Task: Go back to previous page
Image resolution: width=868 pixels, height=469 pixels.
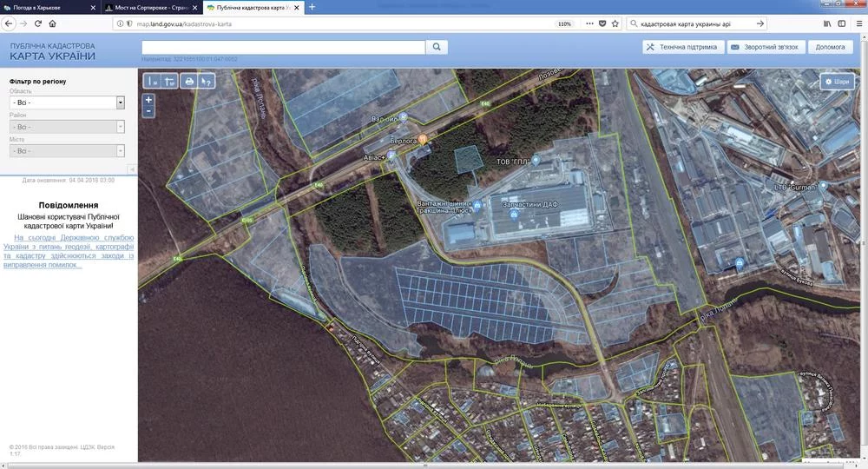Action: [x=9, y=23]
